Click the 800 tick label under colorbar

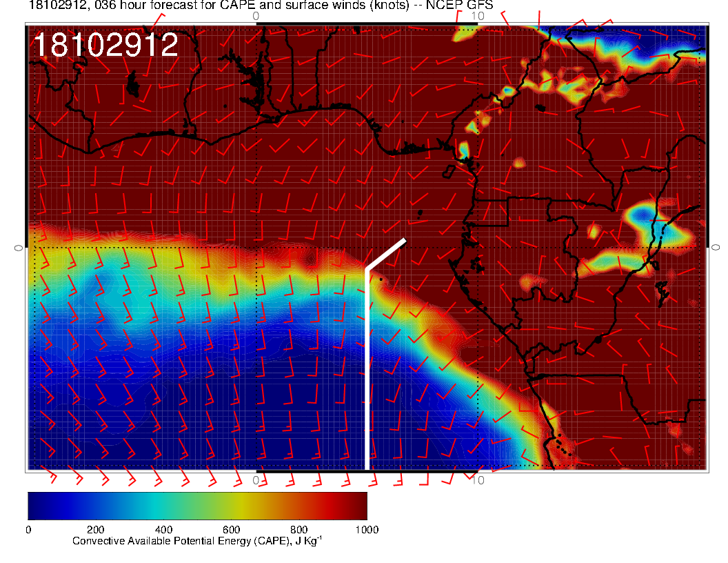coord(299,530)
